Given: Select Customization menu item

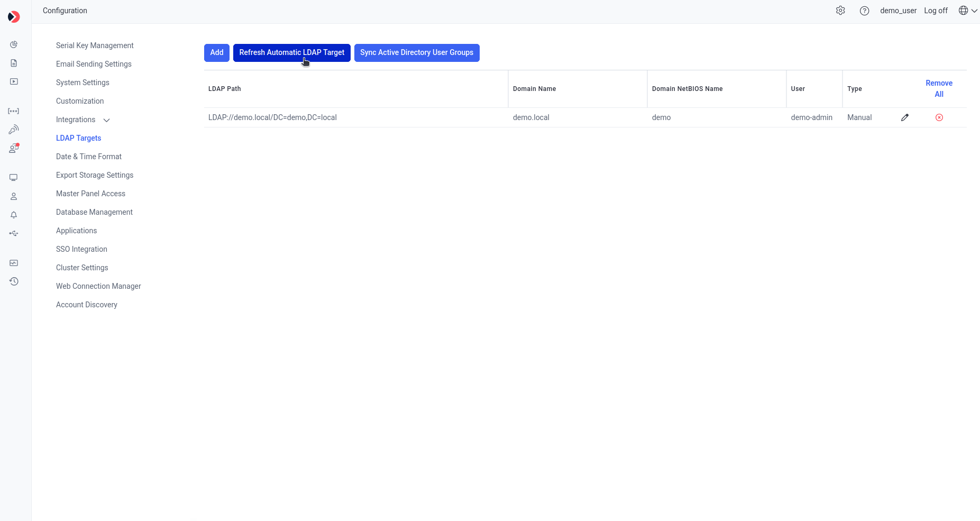Looking at the screenshot, I should tap(80, 101).
